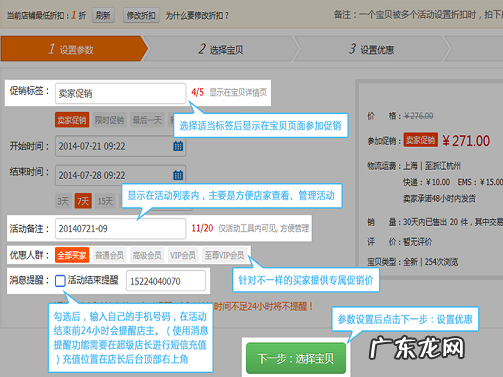Click the struck-through ¥276.00 price
Viewport: 503px width, 377px height.
(x=419, y=116)
